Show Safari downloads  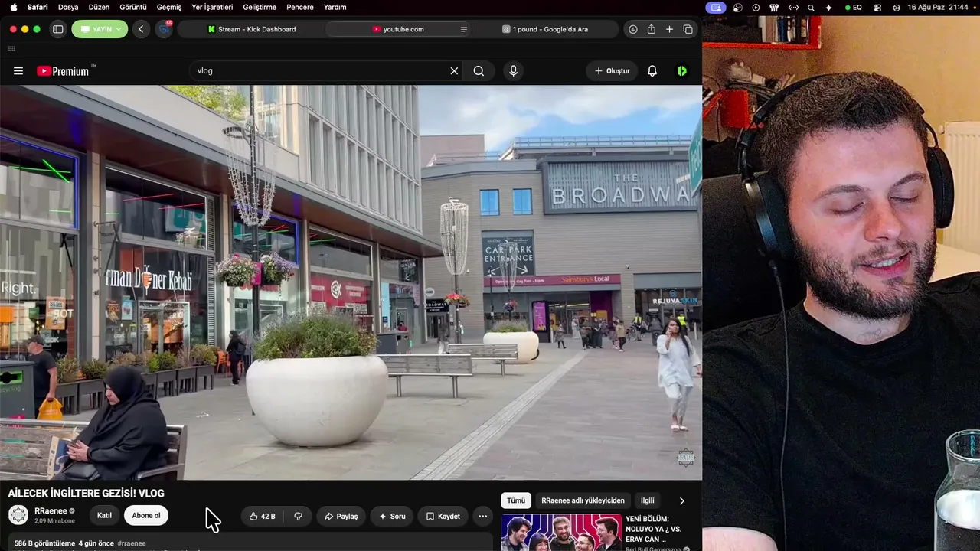(x=633, y=29)
